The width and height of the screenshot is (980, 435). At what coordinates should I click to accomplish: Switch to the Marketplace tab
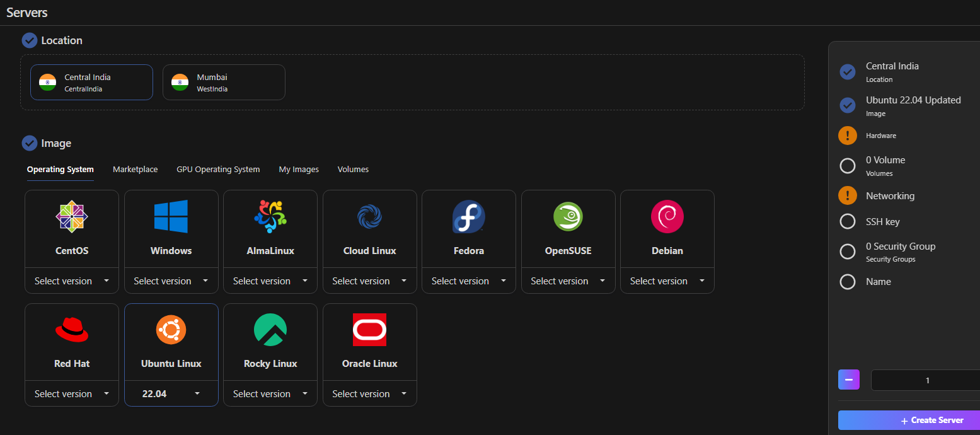135,170
